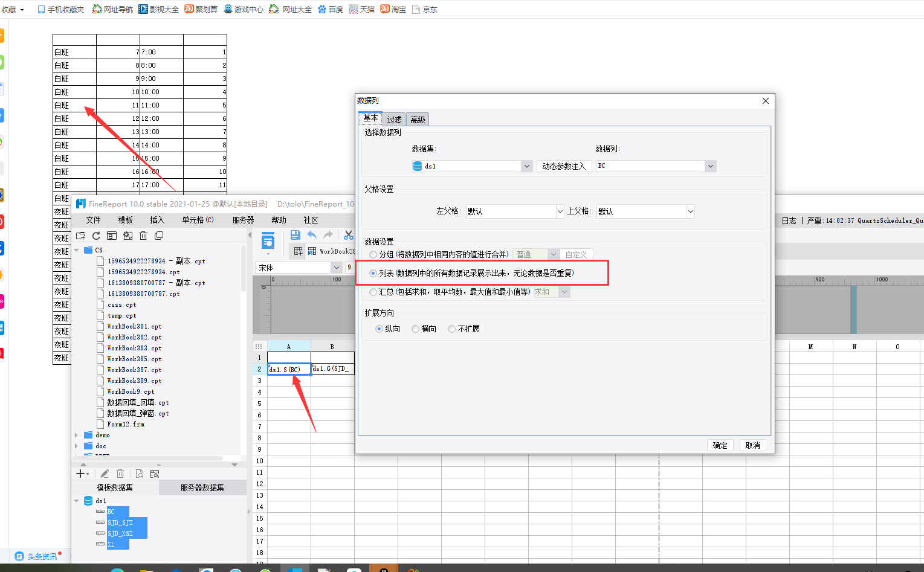Collapse the CS folder in file tree

77,250
